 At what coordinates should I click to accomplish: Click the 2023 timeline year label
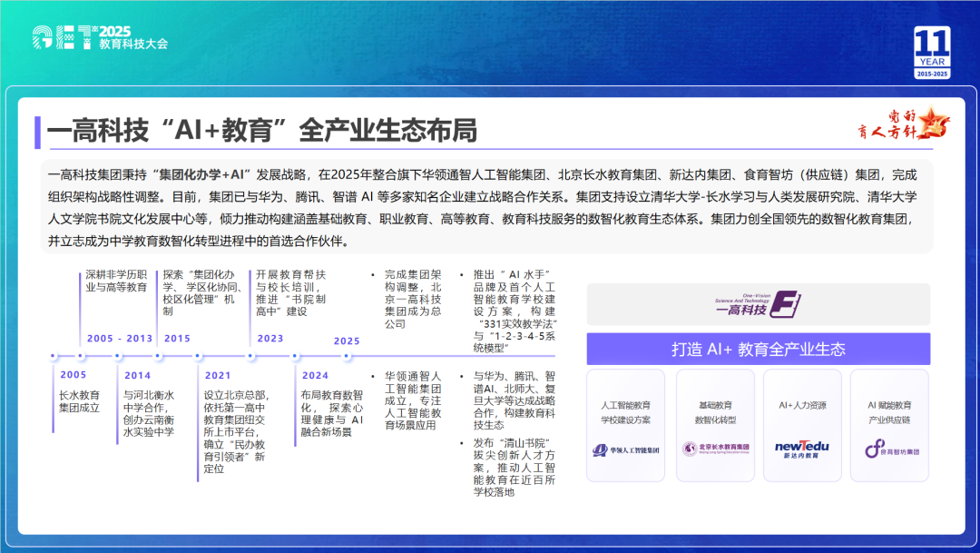269,338
